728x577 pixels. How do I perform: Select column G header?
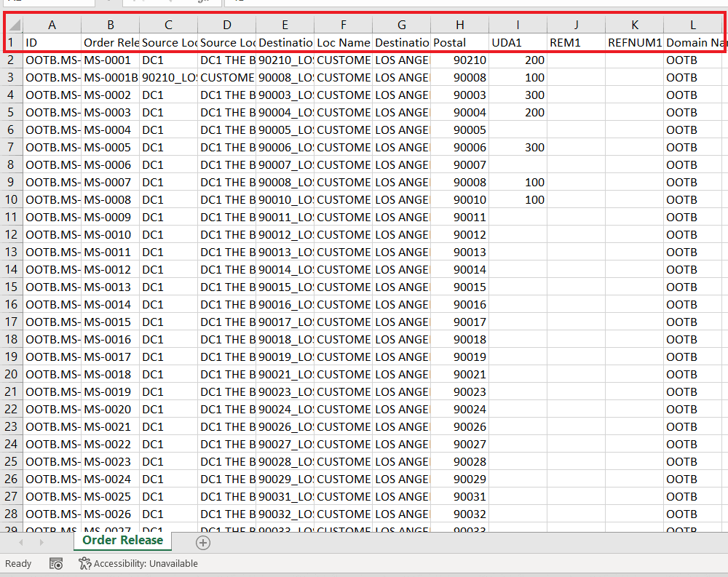click(x=402, y=25)
